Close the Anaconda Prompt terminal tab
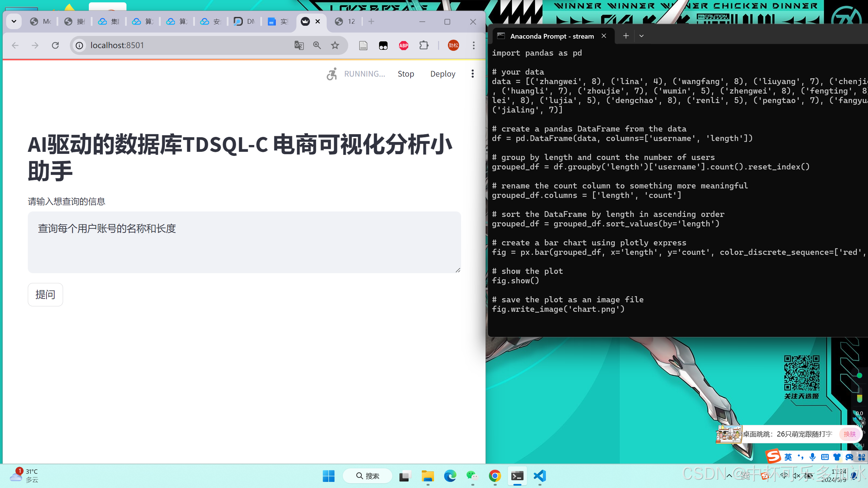 [604, 36]
